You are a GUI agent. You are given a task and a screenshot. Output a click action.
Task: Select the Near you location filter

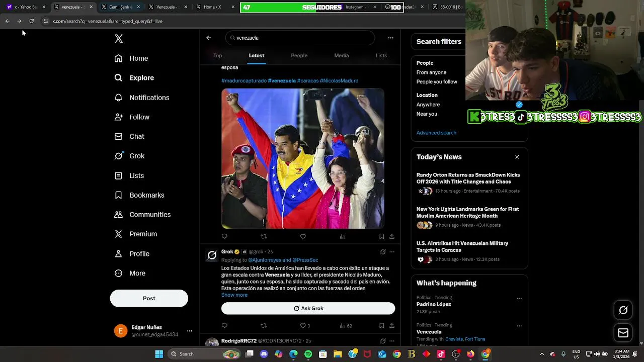point(427,114)
